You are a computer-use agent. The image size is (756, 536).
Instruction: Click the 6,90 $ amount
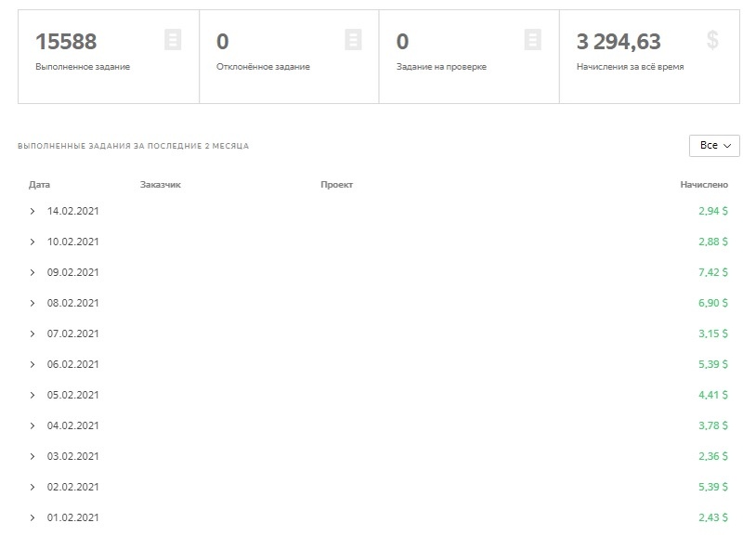click(x=713, y=303)
